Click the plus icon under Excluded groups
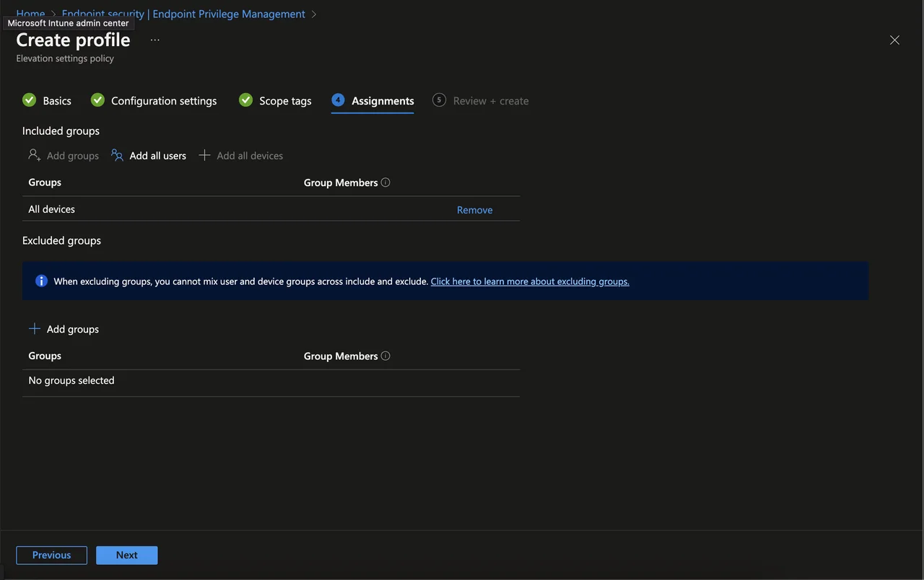Viewport: 924px width, 580px height. point(35,328)
